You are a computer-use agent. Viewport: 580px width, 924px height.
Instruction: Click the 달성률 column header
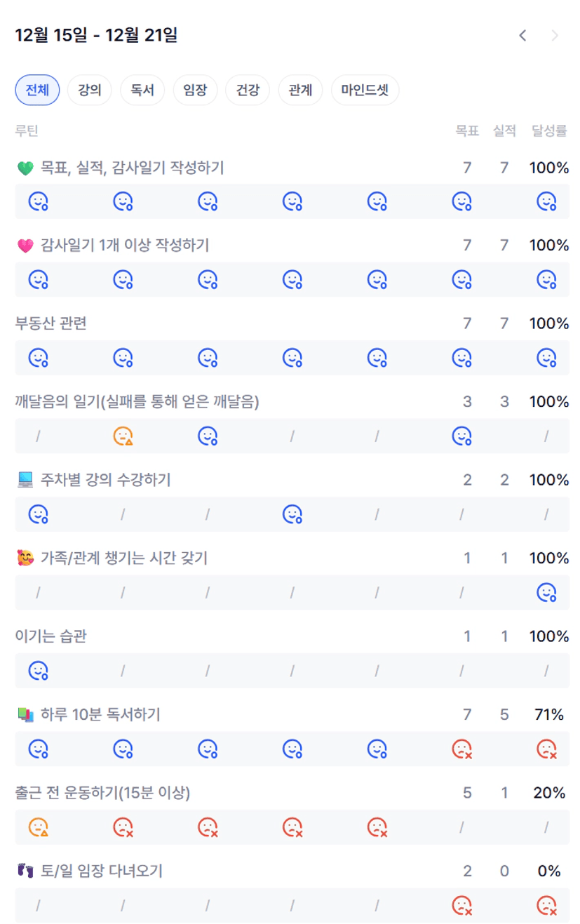click(549, 130)
